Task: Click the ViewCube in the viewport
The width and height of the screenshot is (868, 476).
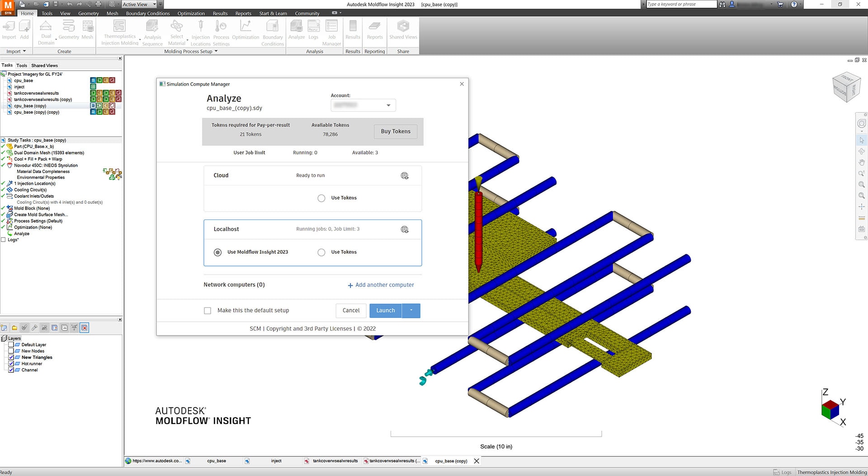Action: 845,87
